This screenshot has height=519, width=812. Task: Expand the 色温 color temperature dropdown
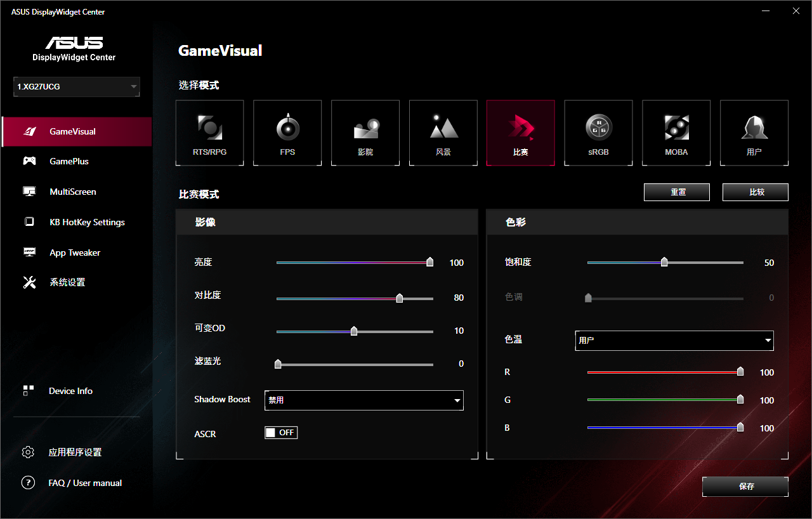coord(674,341)
